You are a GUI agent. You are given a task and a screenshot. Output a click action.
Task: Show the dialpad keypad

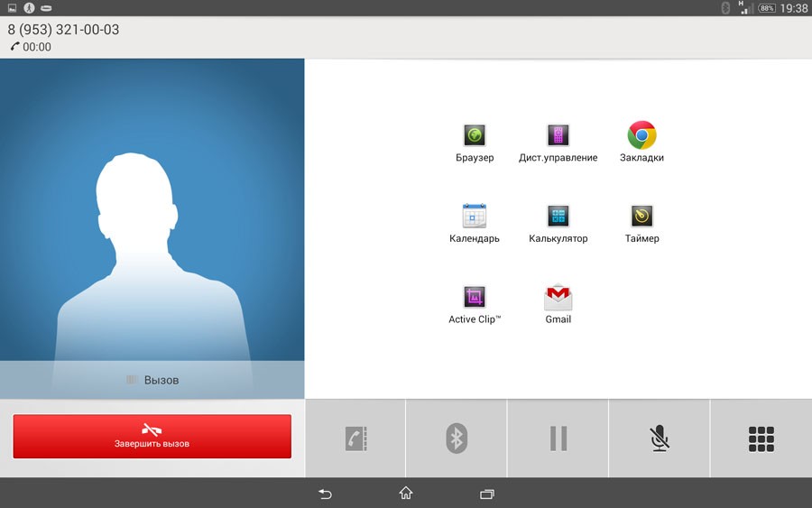point(761,439)
